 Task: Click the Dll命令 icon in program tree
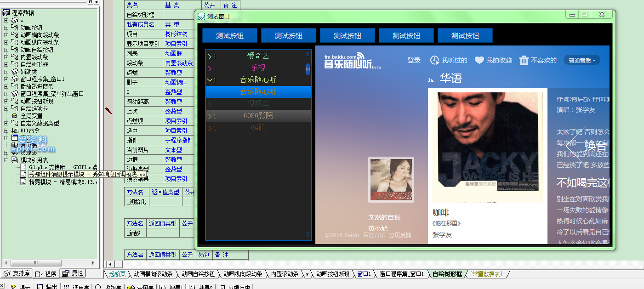pyautogui.click(x=15, y=130)
